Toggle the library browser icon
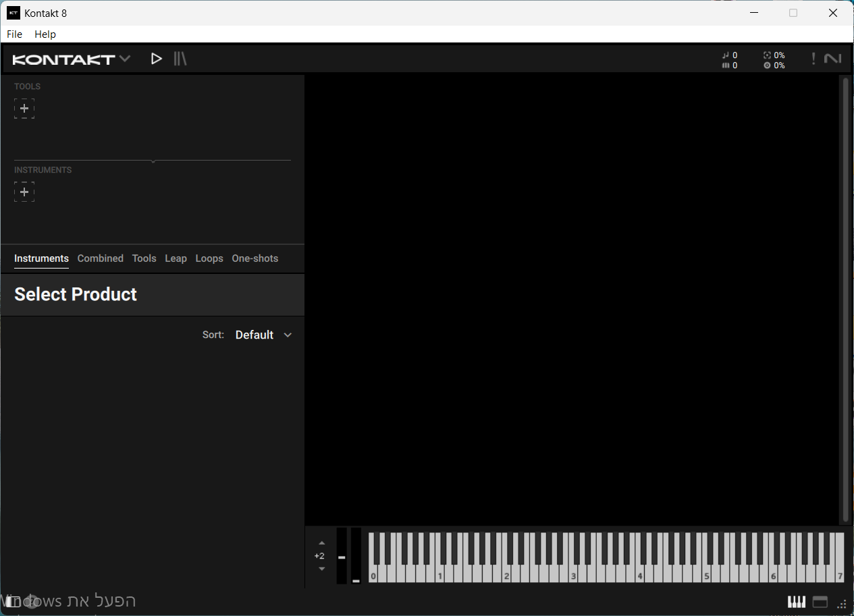 click(x=180, y=59)
